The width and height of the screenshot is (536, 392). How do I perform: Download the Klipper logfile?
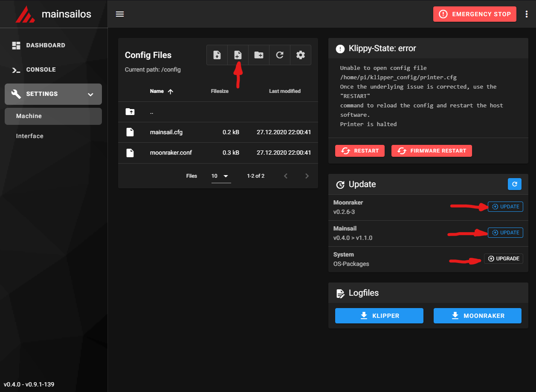point(379,316)
